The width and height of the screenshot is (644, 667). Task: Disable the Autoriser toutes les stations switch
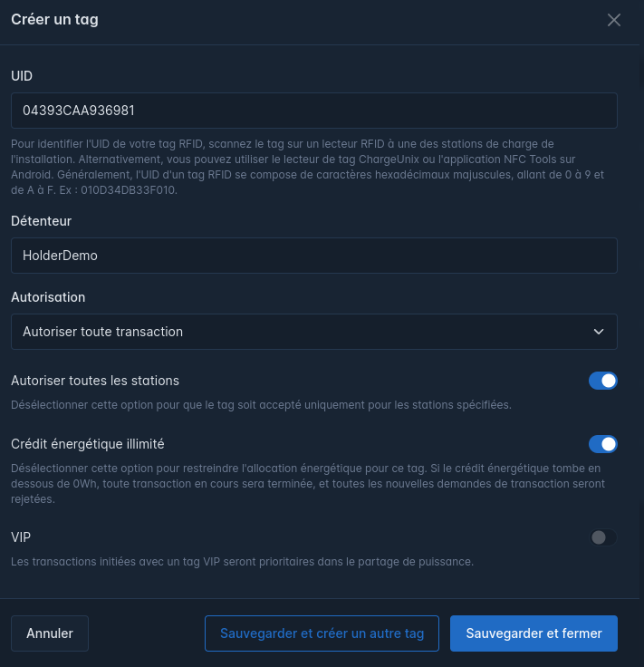pyautogui.click(x=602, y=381)
